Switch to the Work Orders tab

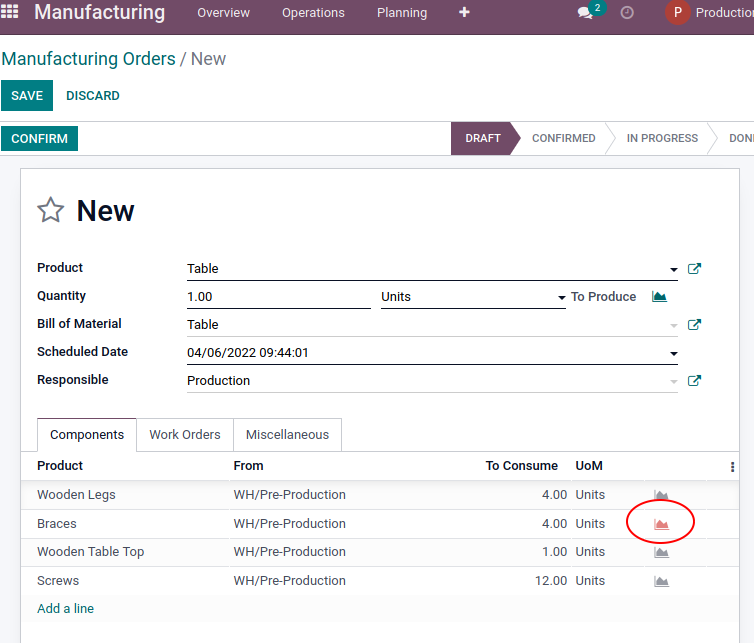(x=185, y=435)
